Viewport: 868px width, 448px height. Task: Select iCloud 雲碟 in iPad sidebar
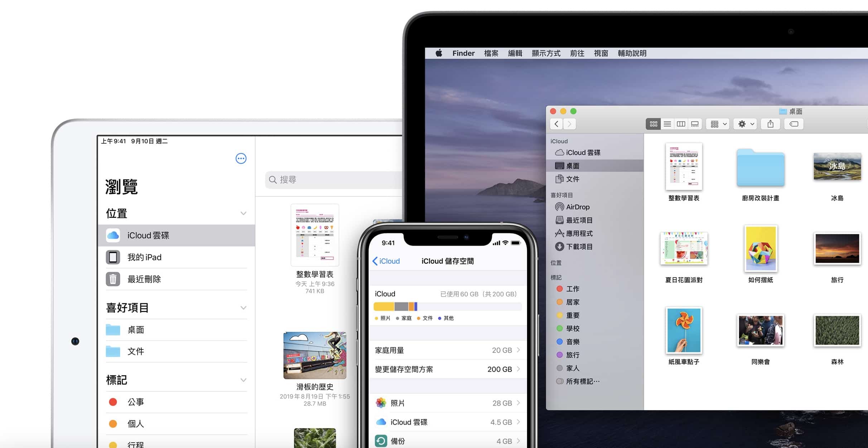[176, 235]
